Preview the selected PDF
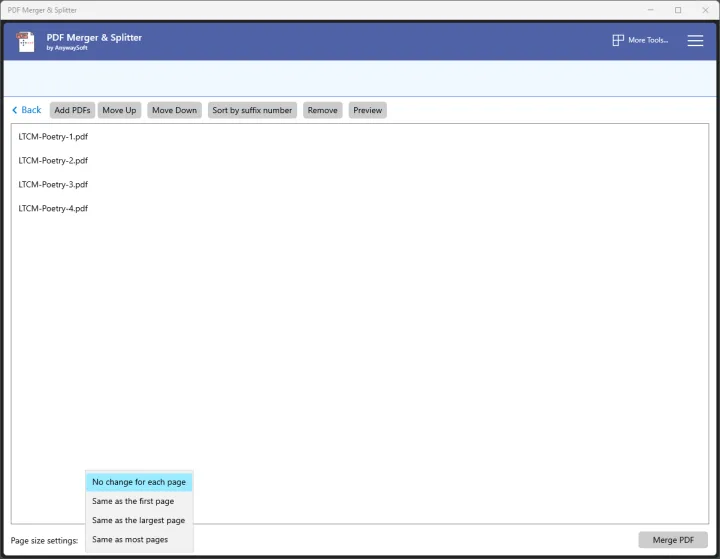 pos(367,110)
